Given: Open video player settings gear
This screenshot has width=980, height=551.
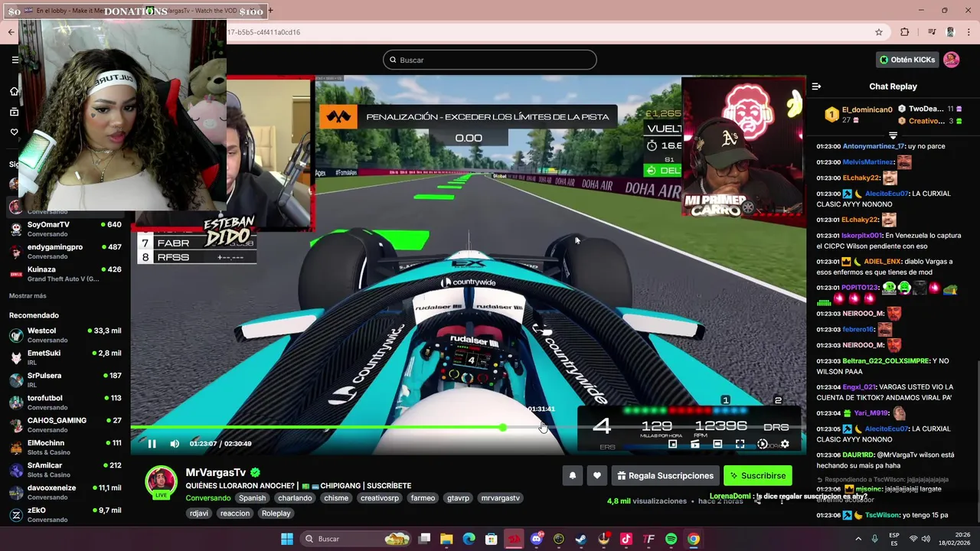Looking at the screenshot, I should pos(785,444).
